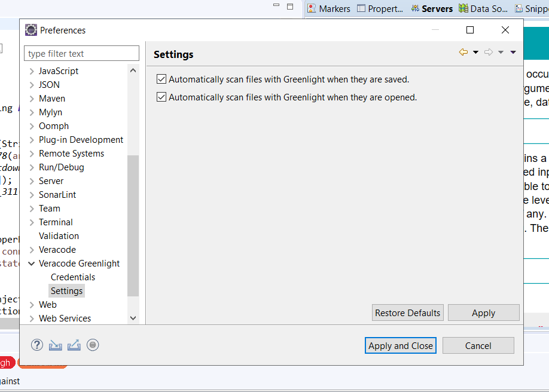Import preferences using the import icon

pyautogui.click(x=55, y=345)
